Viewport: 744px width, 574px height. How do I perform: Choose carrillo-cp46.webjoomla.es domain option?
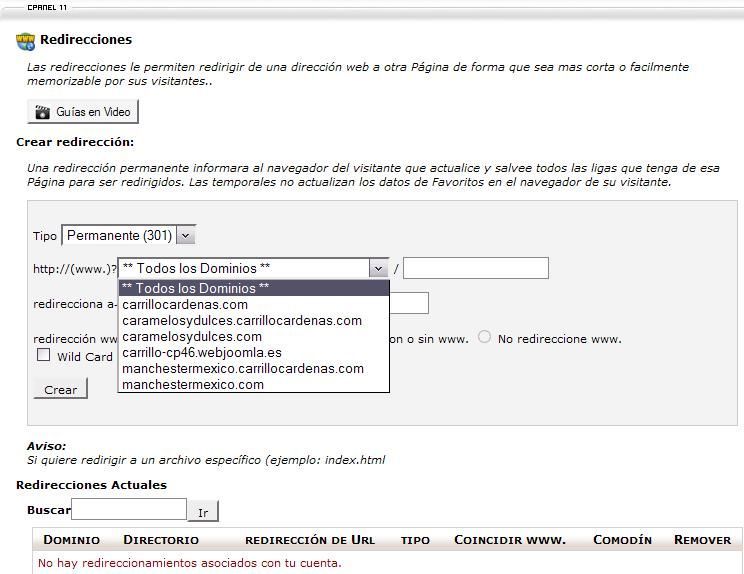(x=254, y=353)
